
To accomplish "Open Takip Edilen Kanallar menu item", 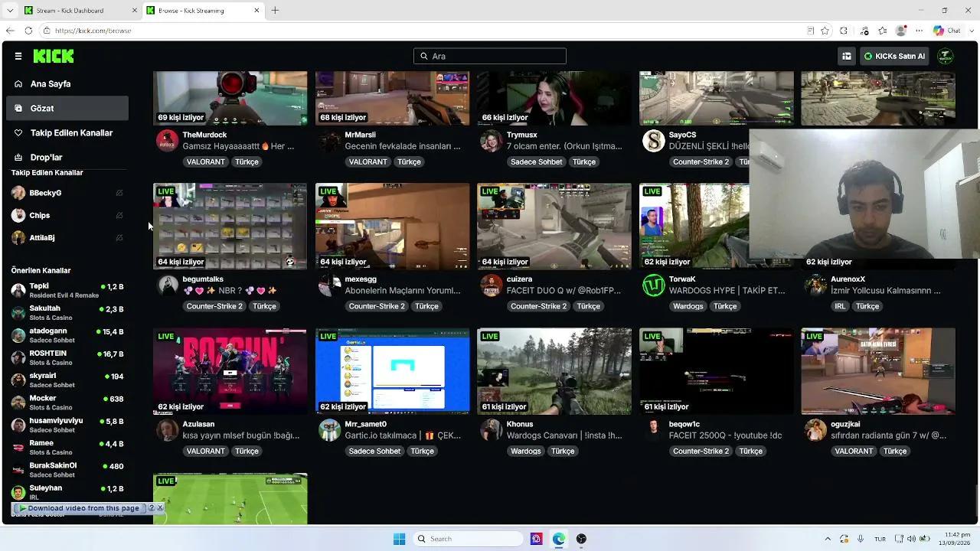I will click(67, 133).
